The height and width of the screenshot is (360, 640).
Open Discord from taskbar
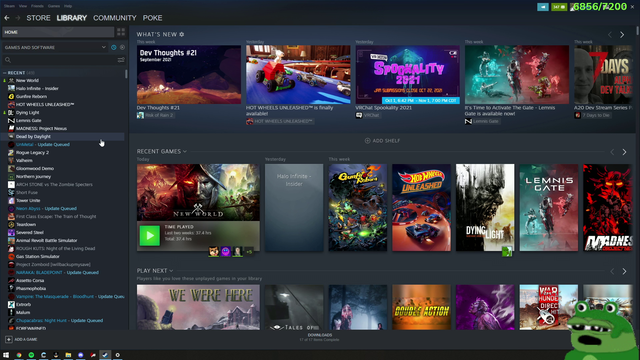click(80, 355)
